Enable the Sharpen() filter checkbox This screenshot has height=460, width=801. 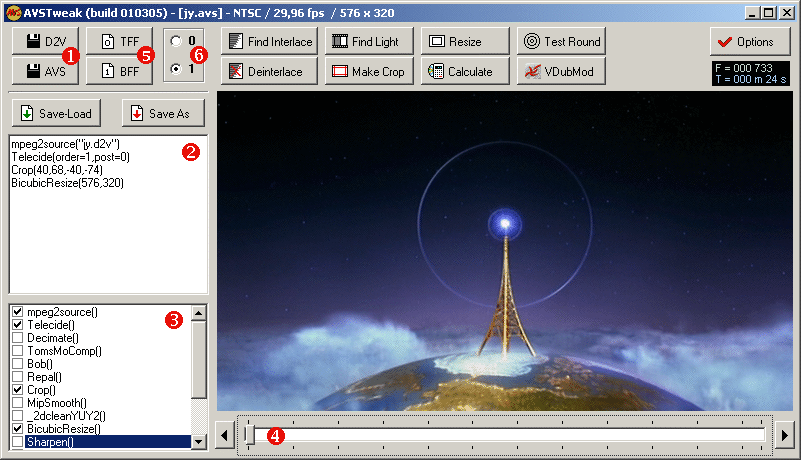click(17, 442)
